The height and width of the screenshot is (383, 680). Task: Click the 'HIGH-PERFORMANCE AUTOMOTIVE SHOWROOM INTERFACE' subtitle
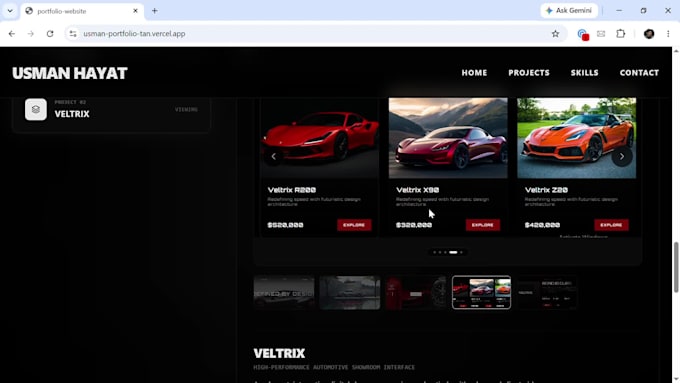(334, 367)
